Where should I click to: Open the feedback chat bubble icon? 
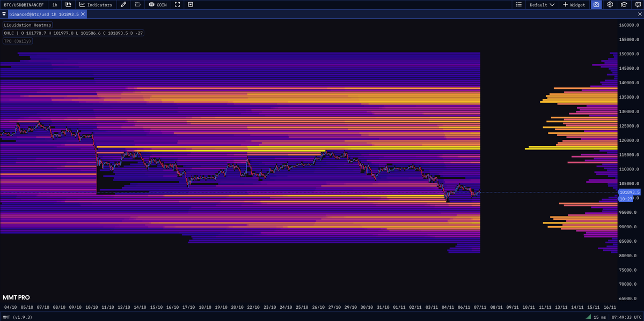pyautogui.click(x=638, y=4)
